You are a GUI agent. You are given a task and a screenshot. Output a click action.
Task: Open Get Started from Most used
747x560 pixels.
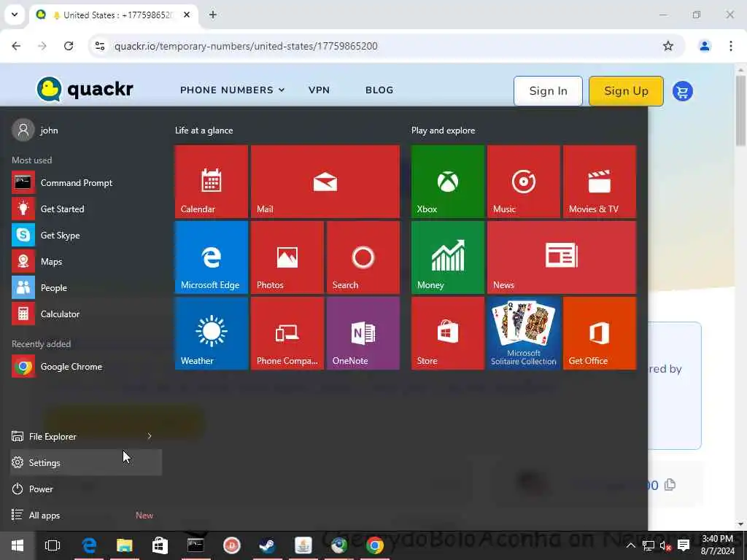pyautogui.click(x=86, y=209)
